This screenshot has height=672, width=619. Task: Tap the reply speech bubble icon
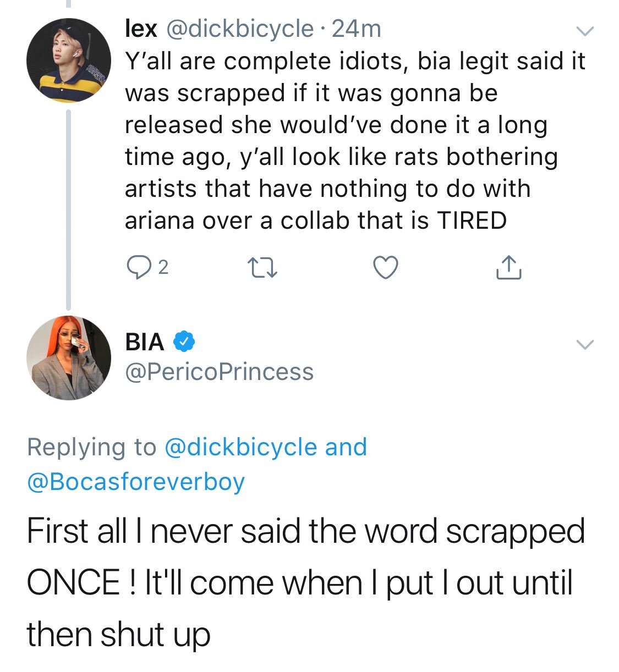135,268
